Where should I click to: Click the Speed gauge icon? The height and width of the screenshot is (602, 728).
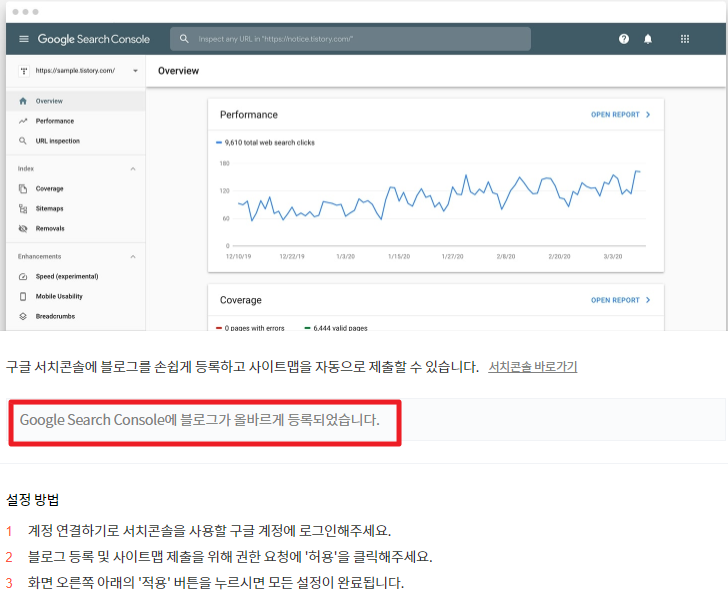[x=23, y=276]
